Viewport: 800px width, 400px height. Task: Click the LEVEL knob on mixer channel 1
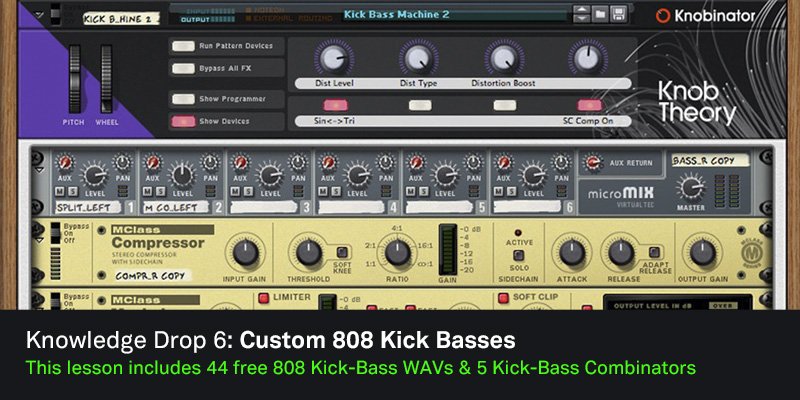tap(95, 175)
